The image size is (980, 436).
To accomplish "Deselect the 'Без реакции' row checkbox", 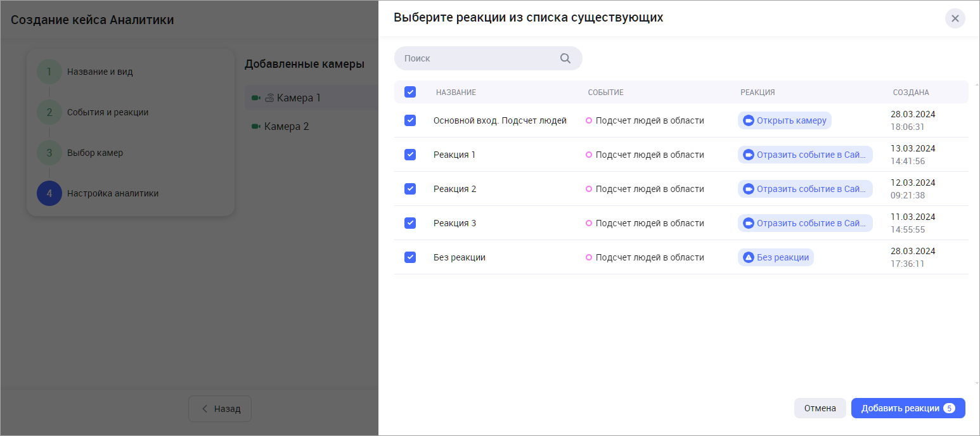I will pos(410,257).
